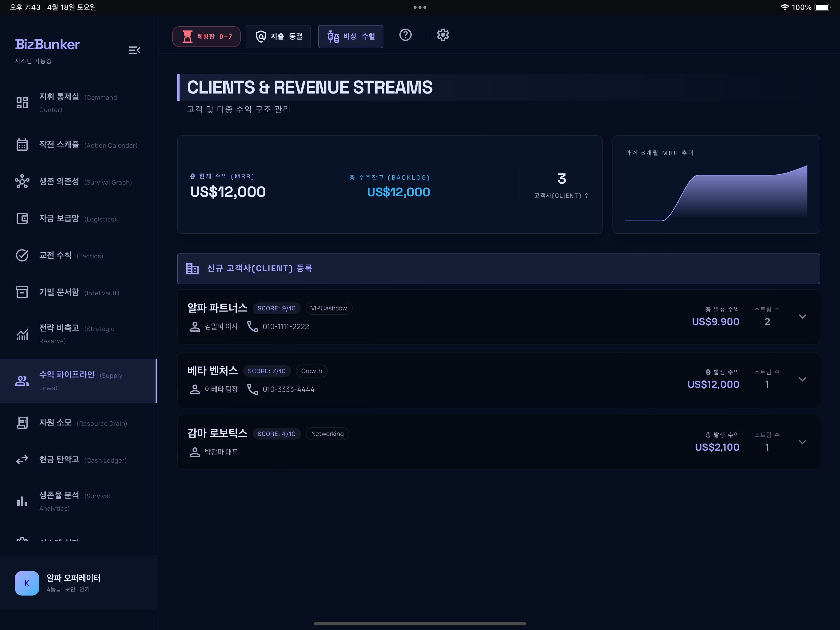The image size is (840, 630).
Task: Click the transfusion icon in 비상 수혈
Action: 333,37
